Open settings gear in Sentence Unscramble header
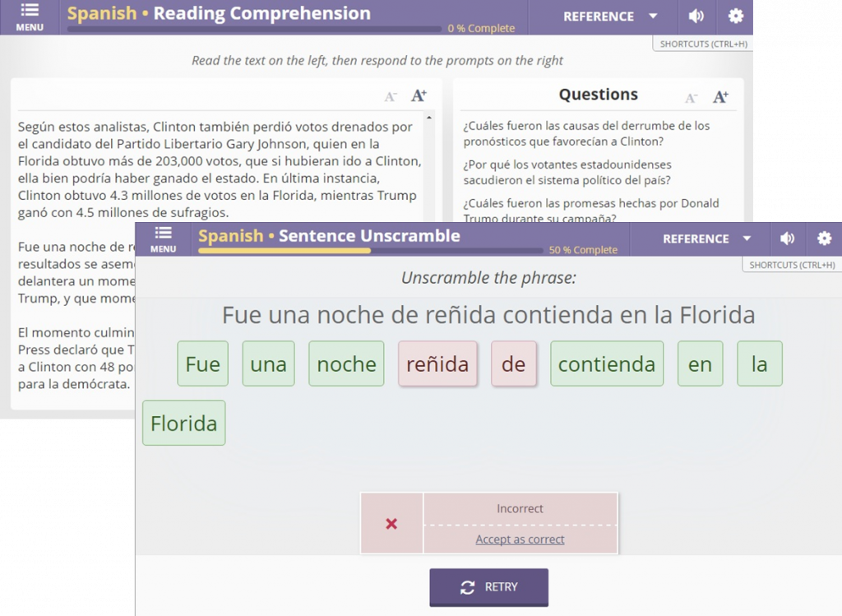The width and height of the screenshot is (842, 616). pyautogui.click(x=824, y=239)
